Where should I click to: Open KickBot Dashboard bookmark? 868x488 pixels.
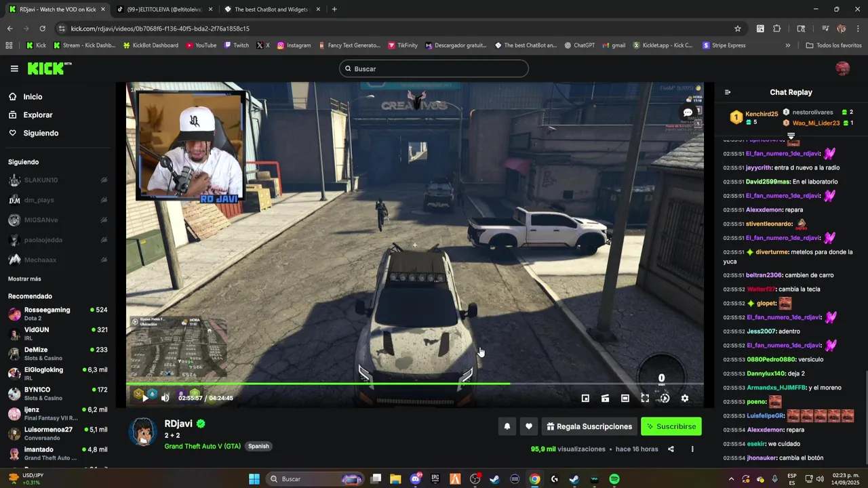pos(151,45)
